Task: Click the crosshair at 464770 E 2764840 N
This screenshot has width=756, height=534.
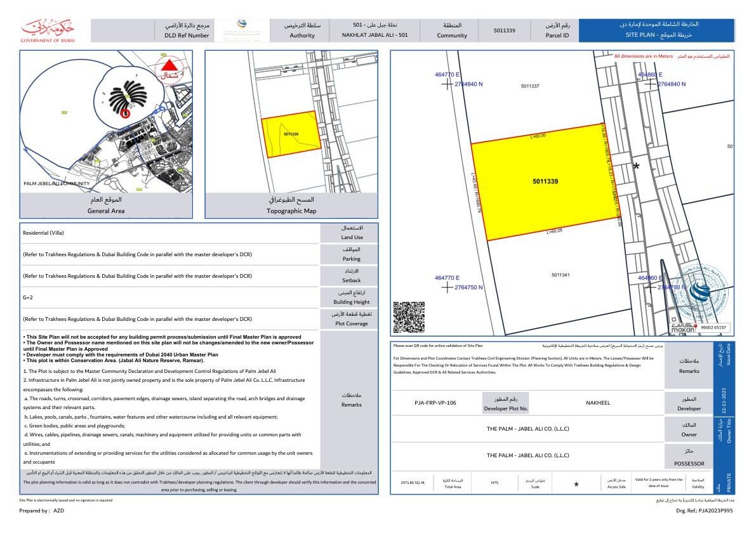Action: pos(448,84)
